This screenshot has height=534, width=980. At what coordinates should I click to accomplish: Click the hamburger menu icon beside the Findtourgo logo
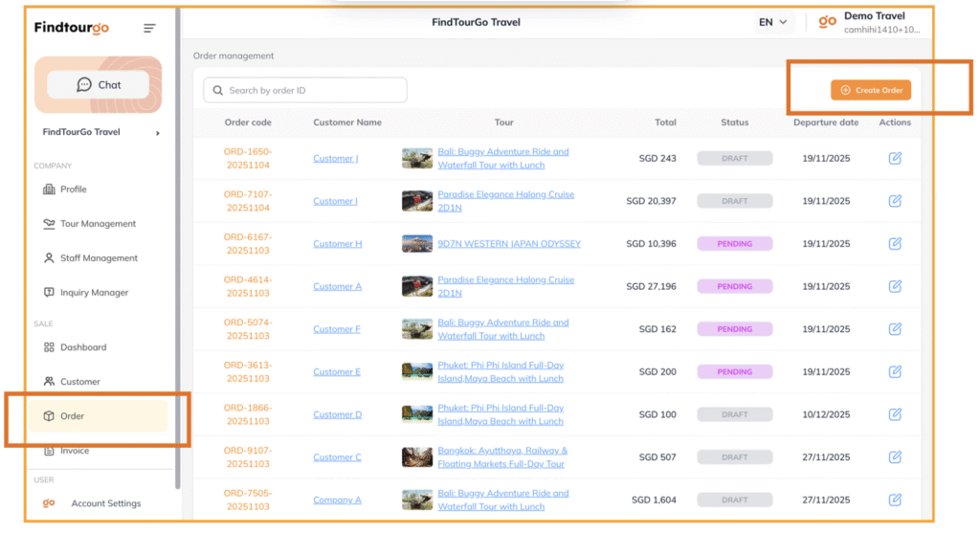(x=149, y=28)
